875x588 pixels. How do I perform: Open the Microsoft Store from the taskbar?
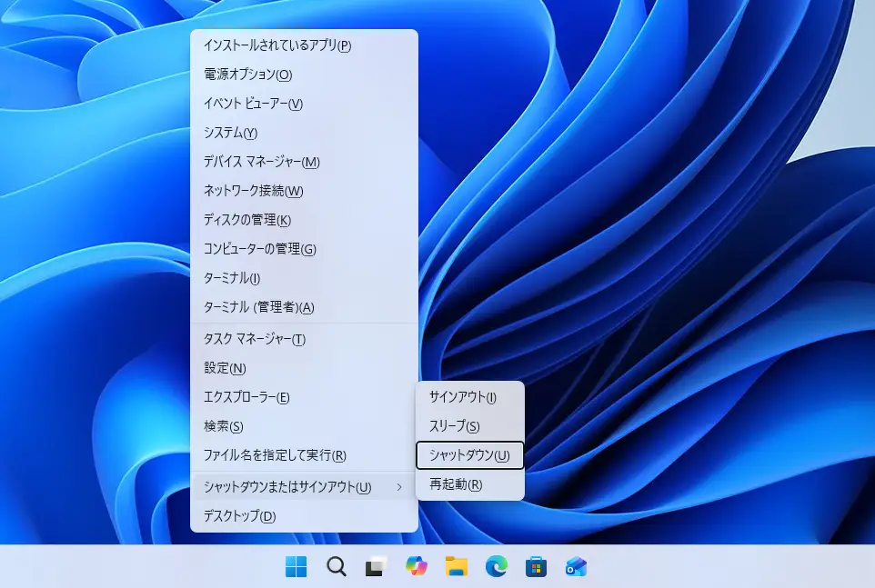pyautogui.click(x=537, y=566)
